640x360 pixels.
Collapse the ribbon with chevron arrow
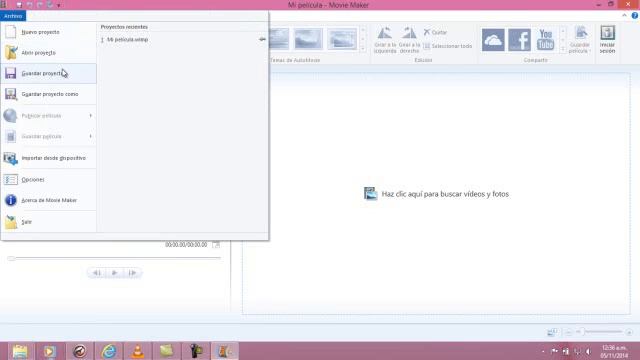624,16
